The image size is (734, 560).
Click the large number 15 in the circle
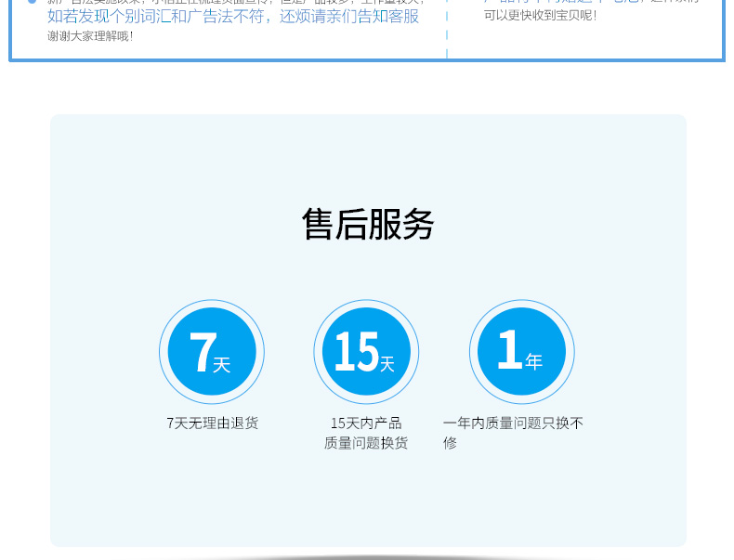coord(355,353)
